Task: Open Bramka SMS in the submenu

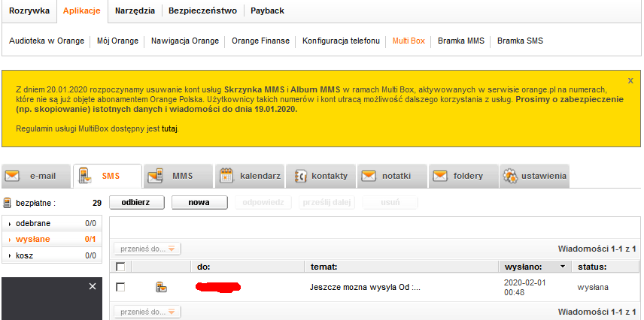Action: (520, 41)
